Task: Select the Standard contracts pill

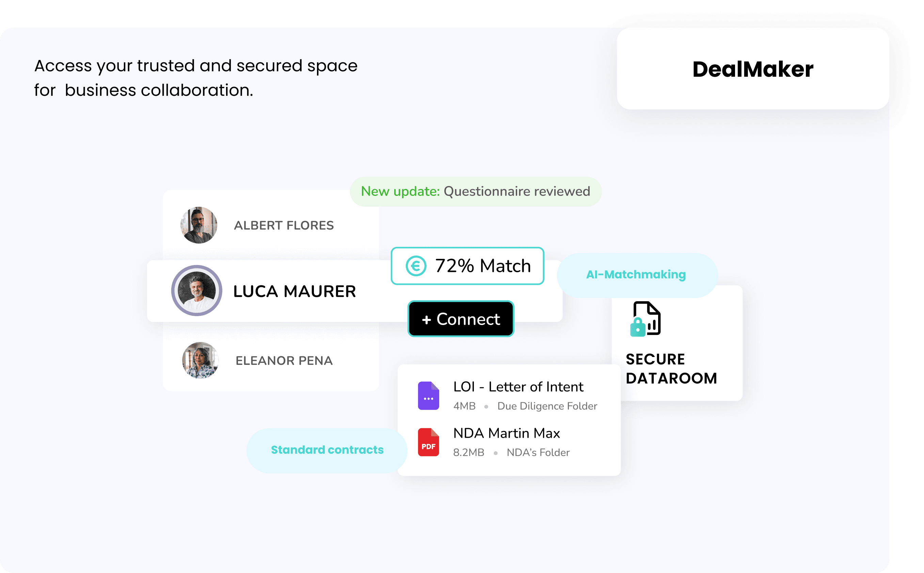Action: click(327, 450)
